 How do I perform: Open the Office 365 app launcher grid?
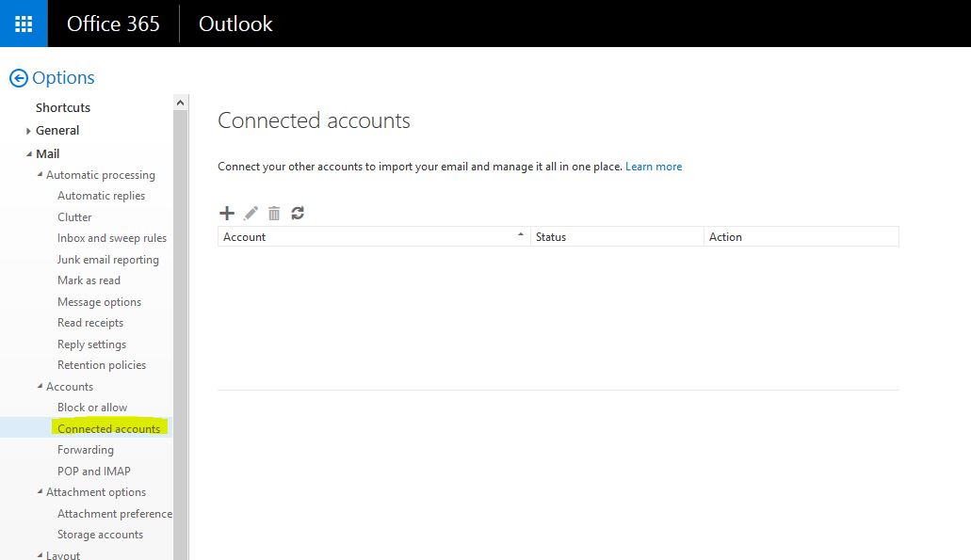24,24
